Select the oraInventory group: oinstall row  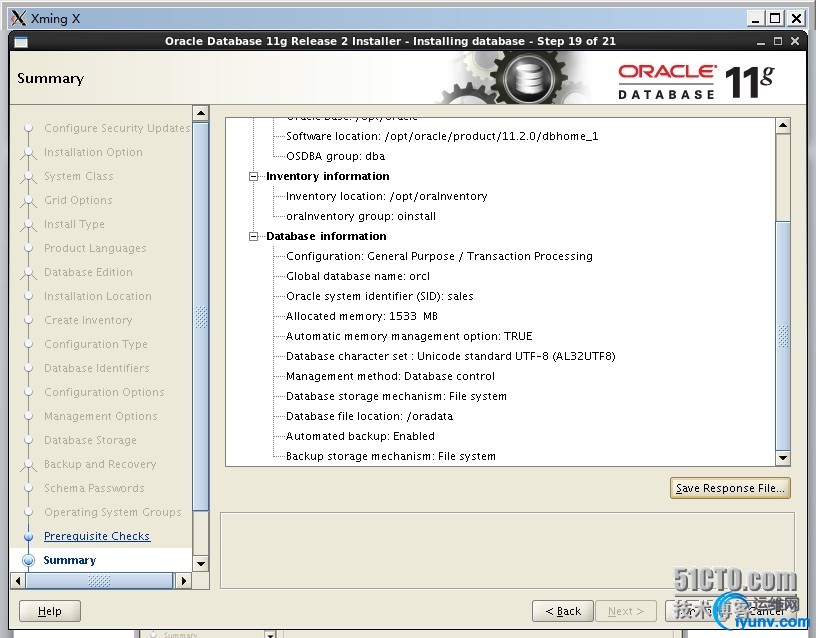[361, 216]
